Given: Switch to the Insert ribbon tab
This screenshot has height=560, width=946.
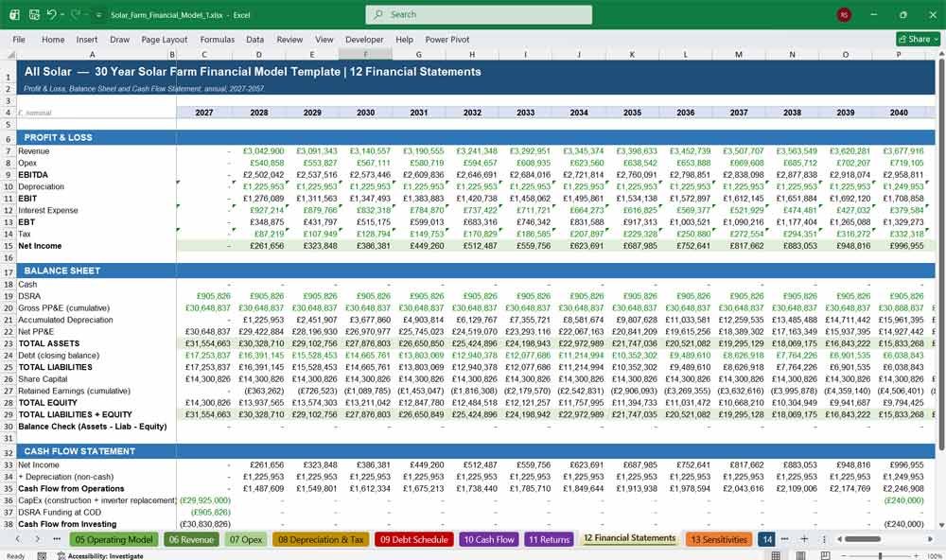Looking at the screenshot, I should coord(87,39).
